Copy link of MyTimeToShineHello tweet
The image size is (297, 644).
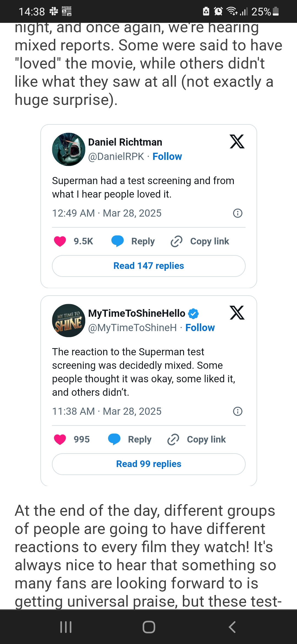pos(197,440)
